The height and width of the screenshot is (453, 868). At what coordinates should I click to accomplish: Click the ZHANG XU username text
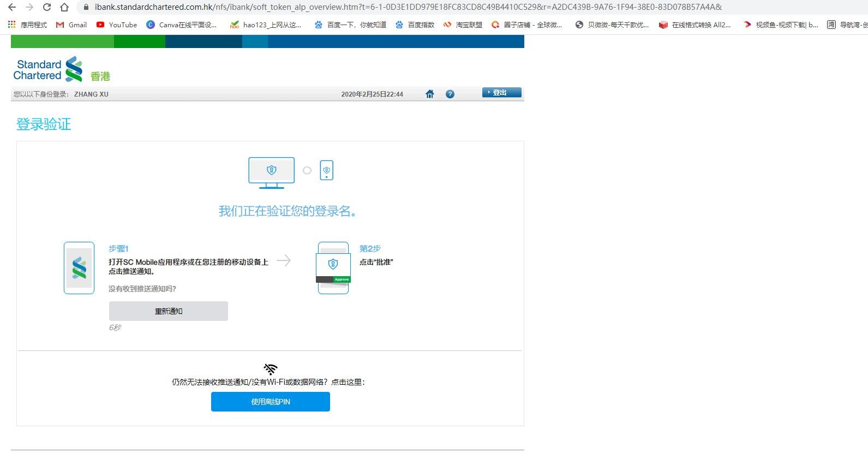91,94
